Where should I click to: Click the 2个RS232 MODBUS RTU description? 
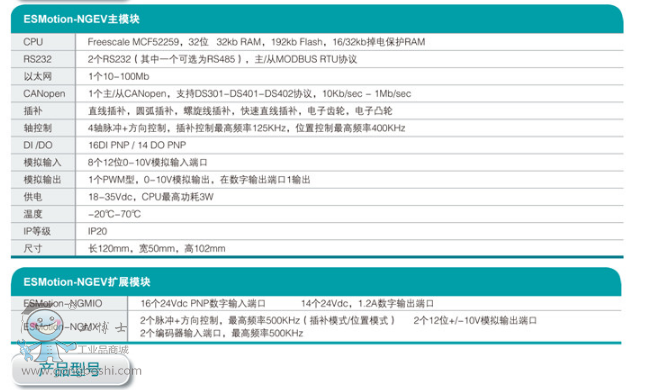pos(222,59)
